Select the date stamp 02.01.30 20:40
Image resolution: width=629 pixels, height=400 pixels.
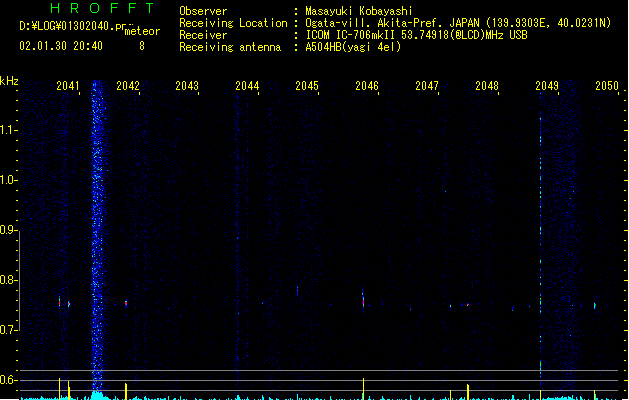[61, 46]
